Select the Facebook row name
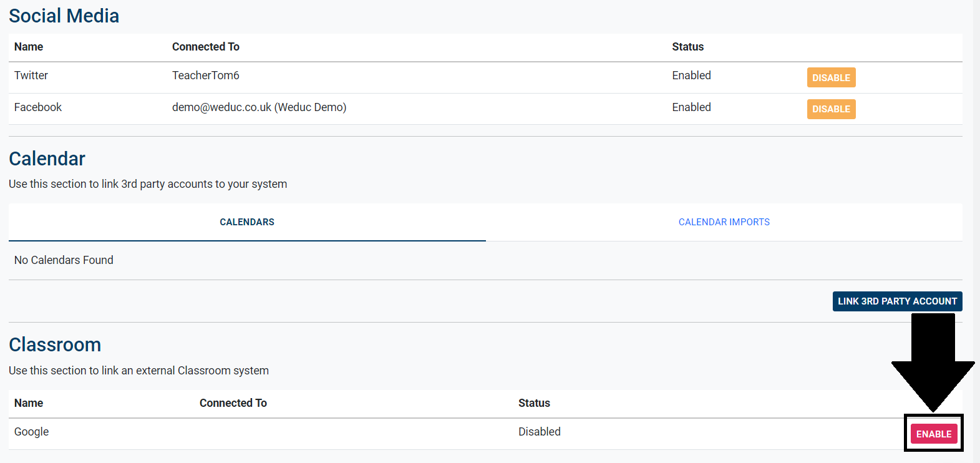 tap(38, 107)
